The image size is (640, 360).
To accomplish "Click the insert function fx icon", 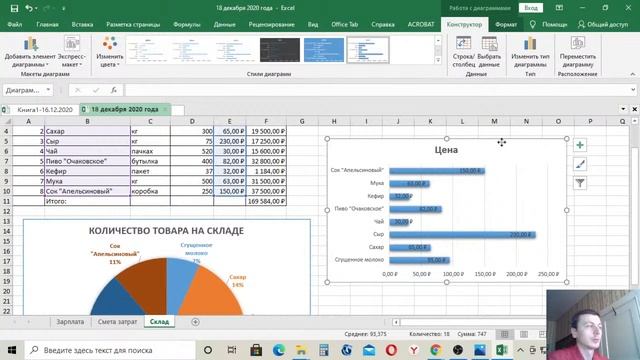I will pos(114,90).
